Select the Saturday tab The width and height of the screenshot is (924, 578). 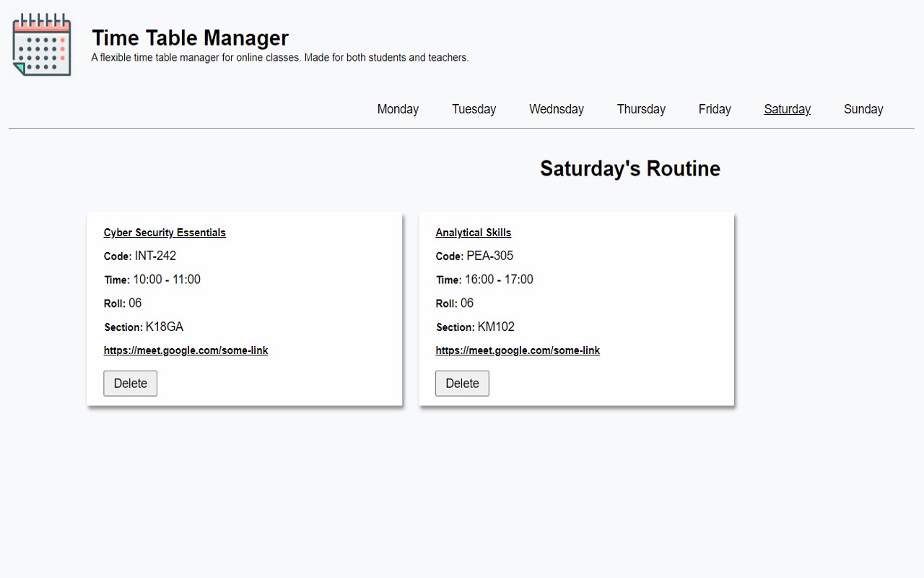(787, 109)
